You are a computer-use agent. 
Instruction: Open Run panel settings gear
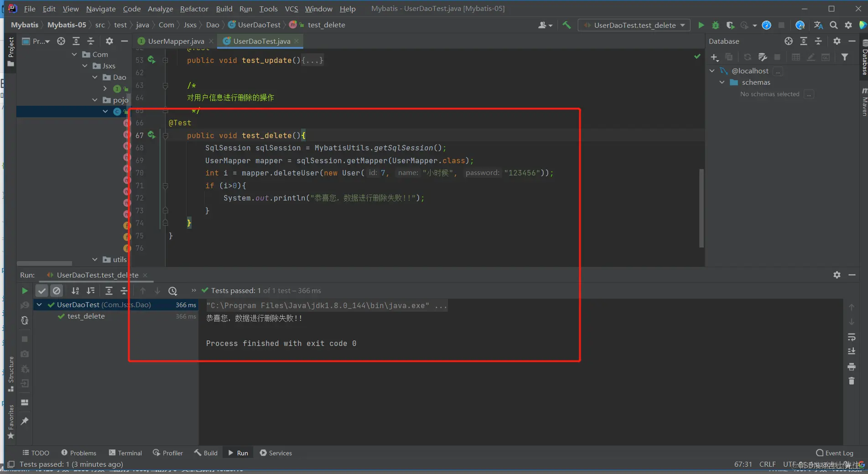[837, 275]
